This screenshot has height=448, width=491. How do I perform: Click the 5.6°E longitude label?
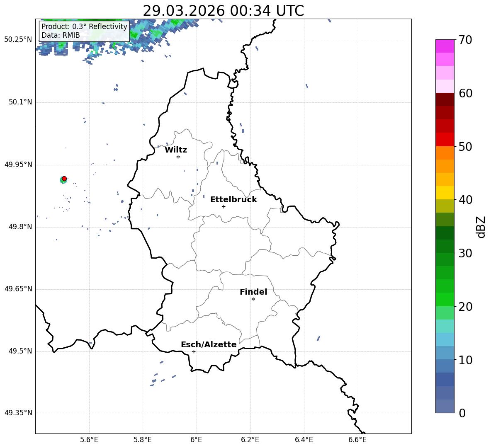[x=89, y=440]
